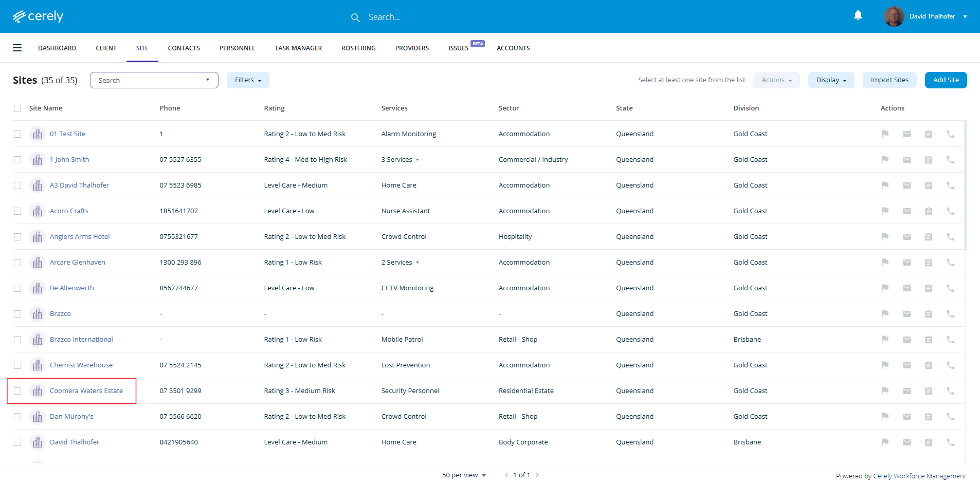Open the Dan Murphy's site link
Screen dimensions: 980x484
pos(71,417)
